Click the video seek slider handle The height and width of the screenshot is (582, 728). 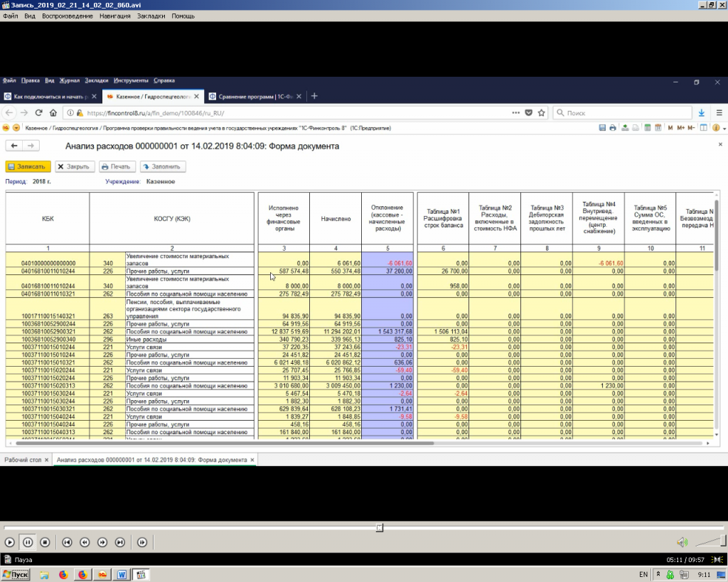click(380, 527)
